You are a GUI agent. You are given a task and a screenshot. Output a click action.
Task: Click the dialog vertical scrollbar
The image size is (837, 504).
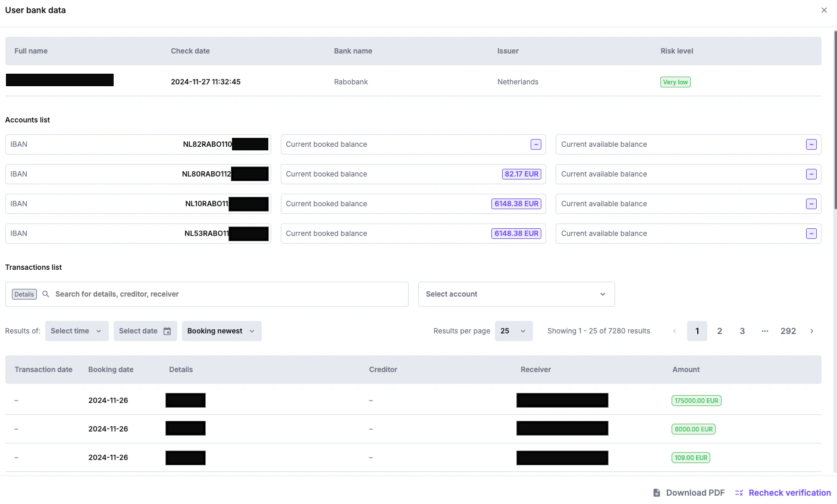pyautogui.click(x=835, y=119)
